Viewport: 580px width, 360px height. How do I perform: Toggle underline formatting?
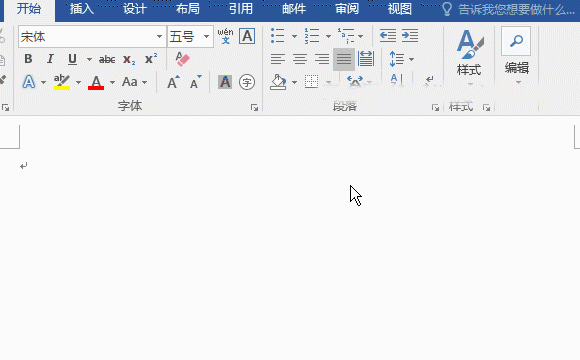(x=72, y=59)
